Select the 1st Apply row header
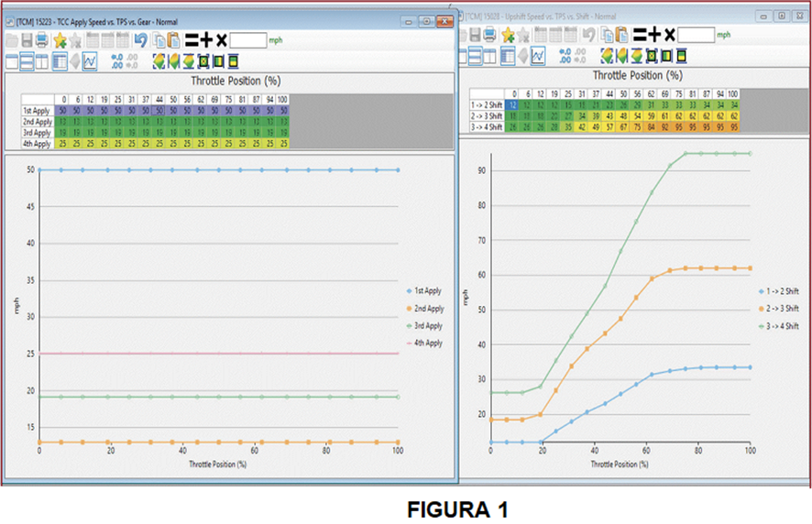The height and width of the screenshot is (524, 812). (x=38, y=110)
